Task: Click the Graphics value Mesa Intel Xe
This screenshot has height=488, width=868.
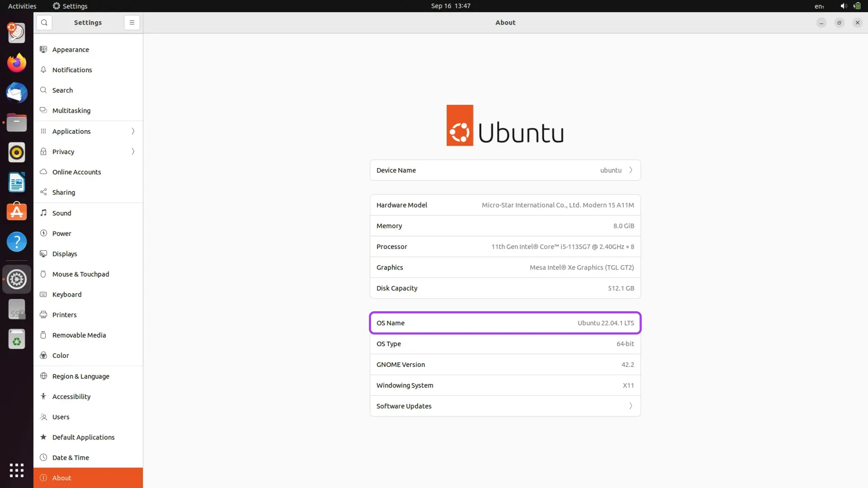Action: click(x=582, y=267)
